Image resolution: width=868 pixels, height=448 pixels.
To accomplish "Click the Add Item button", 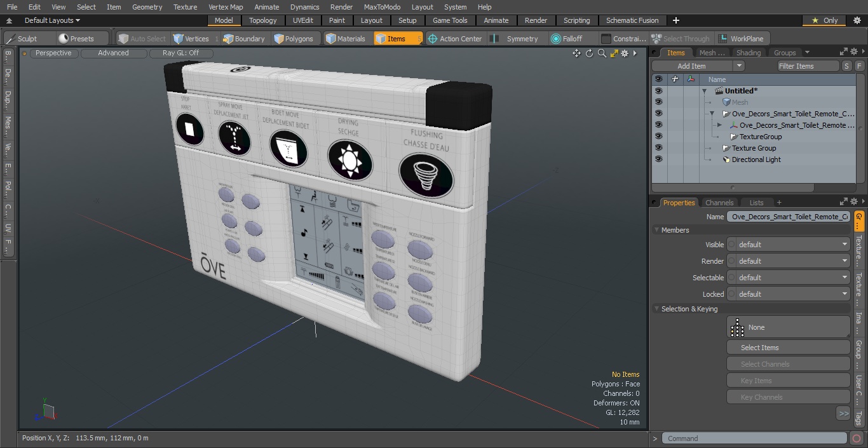I will tap(691, 66).
